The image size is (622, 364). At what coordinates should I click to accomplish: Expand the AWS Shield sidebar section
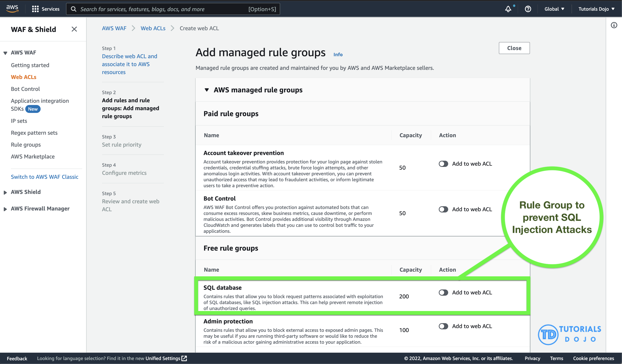[5, 192]
